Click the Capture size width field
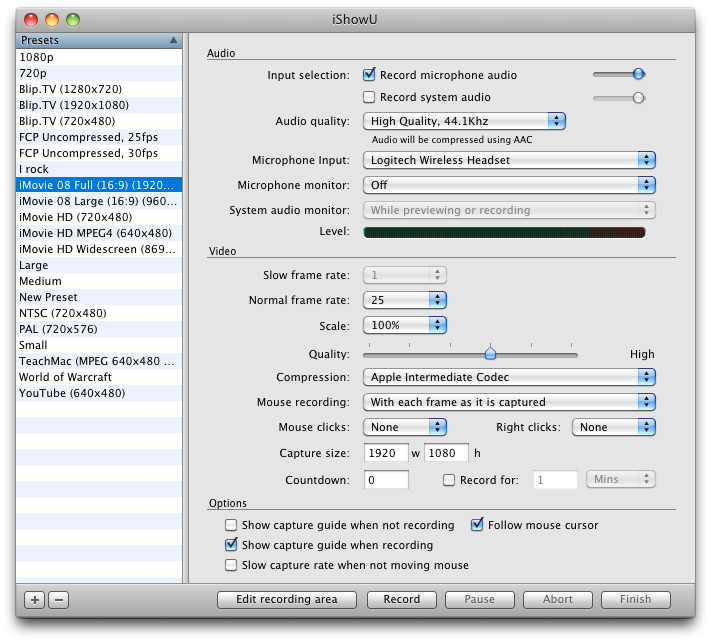Image resolution: width=711 pixels, height=642 pixels. pyautogui.click(x=384, y=453)
